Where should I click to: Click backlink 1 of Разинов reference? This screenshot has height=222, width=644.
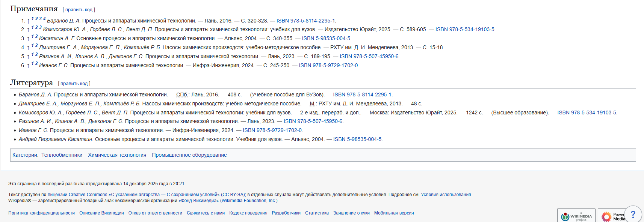pyautogui.click(x=33, y=54)
